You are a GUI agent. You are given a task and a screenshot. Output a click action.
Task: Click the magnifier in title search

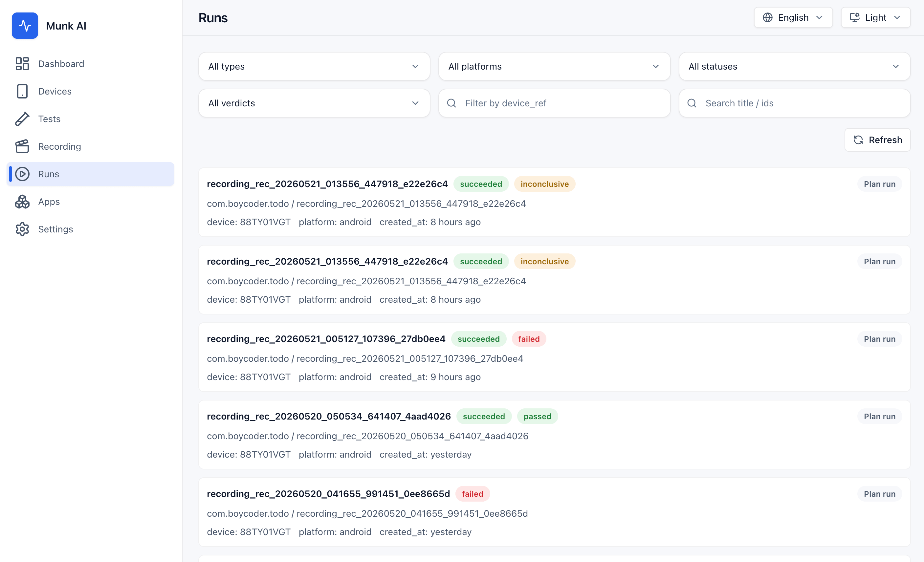coord(692,103)
